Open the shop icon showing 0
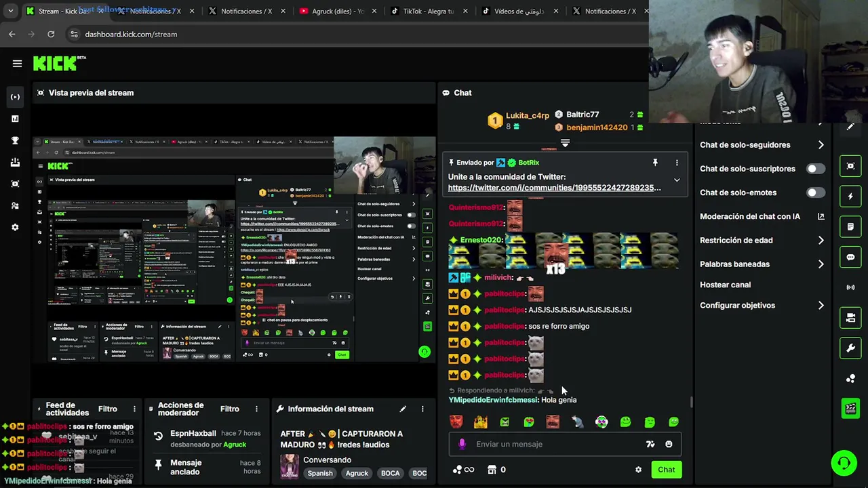This screenshot has width=868, height=488. click(x=496, y=470)
